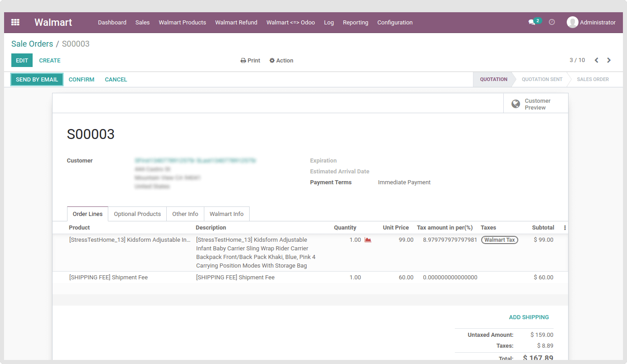Click the 3 / 10 pager counter
627x364 pixels.
577,60
